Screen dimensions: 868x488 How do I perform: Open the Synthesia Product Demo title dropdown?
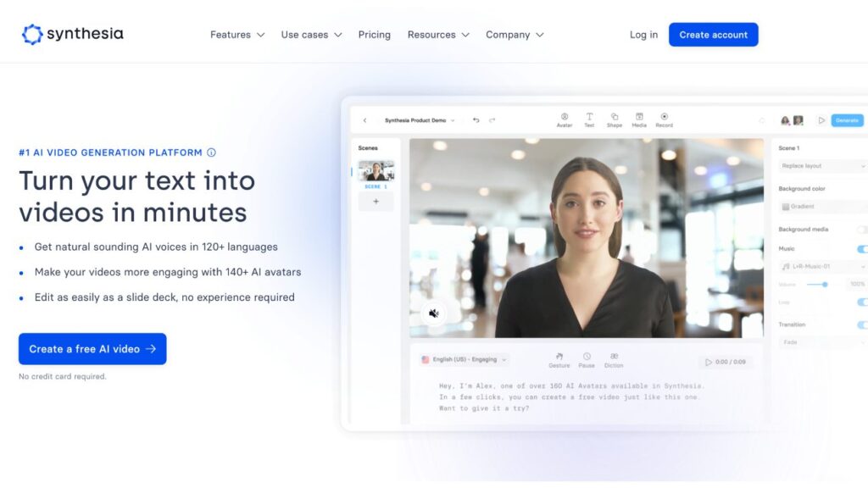click(420, 120)
